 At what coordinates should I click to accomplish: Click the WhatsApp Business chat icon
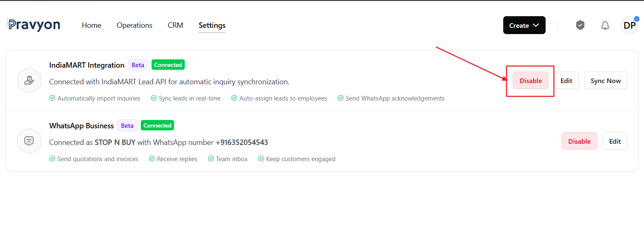click(29, 141)
